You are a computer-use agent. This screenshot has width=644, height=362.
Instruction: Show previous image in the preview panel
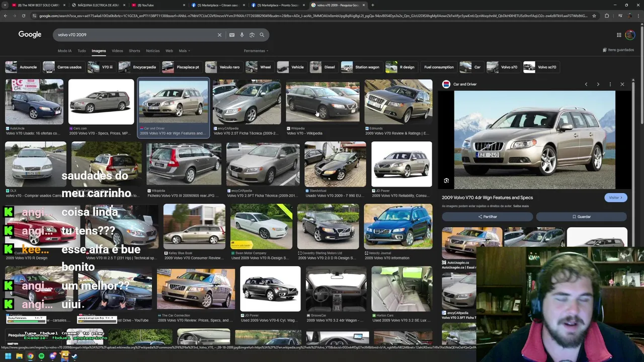pos(586,84)
